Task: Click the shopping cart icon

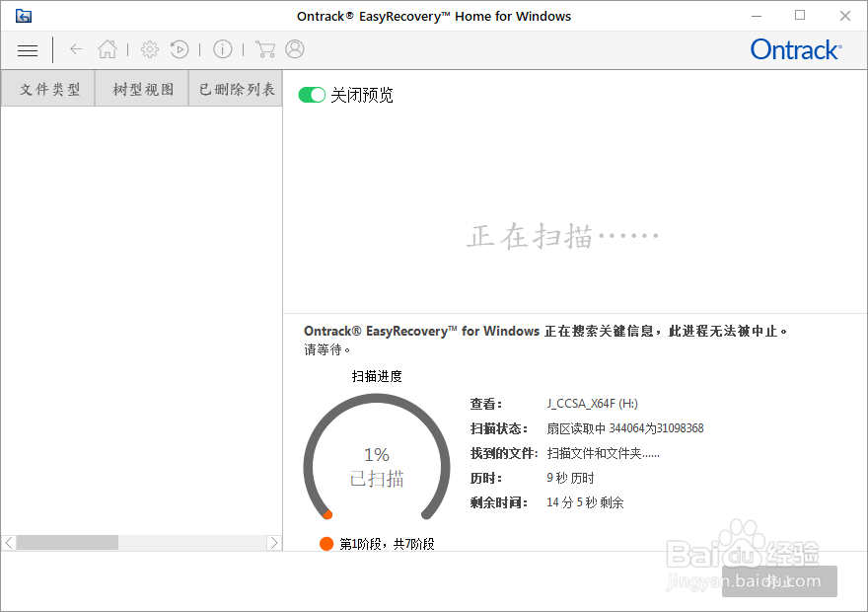Action: pyautogui.click(x=265, y=49)
